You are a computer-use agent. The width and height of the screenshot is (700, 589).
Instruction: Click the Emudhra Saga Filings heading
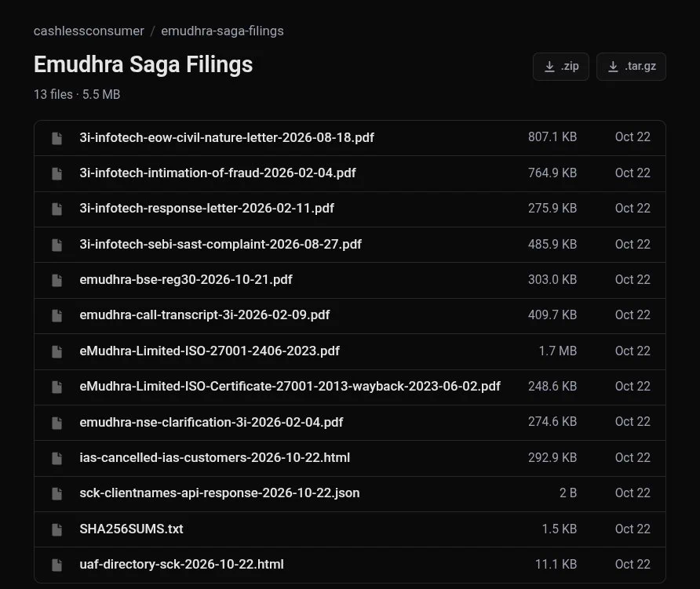(144, 64)
